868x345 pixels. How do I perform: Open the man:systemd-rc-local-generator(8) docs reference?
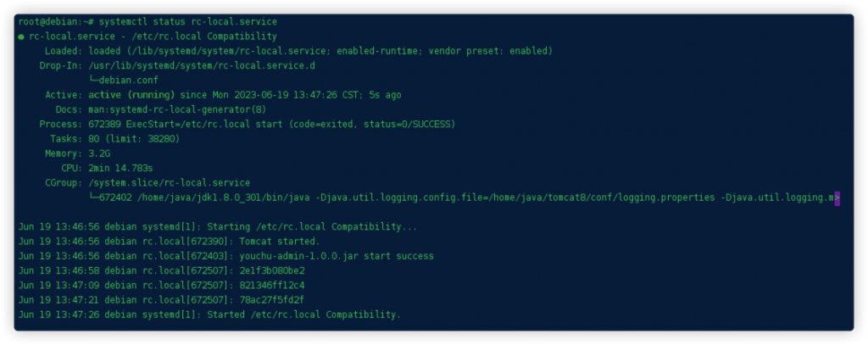[x=176, y=109]
